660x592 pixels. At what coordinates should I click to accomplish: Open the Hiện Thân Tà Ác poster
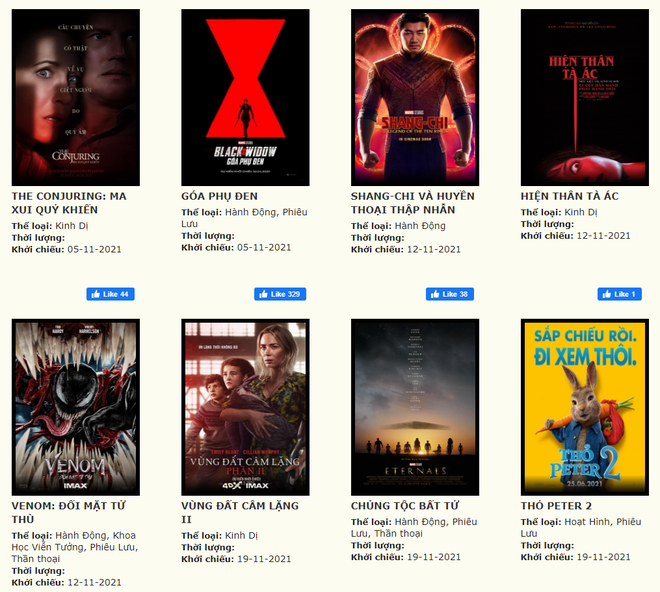coord(585,97)
